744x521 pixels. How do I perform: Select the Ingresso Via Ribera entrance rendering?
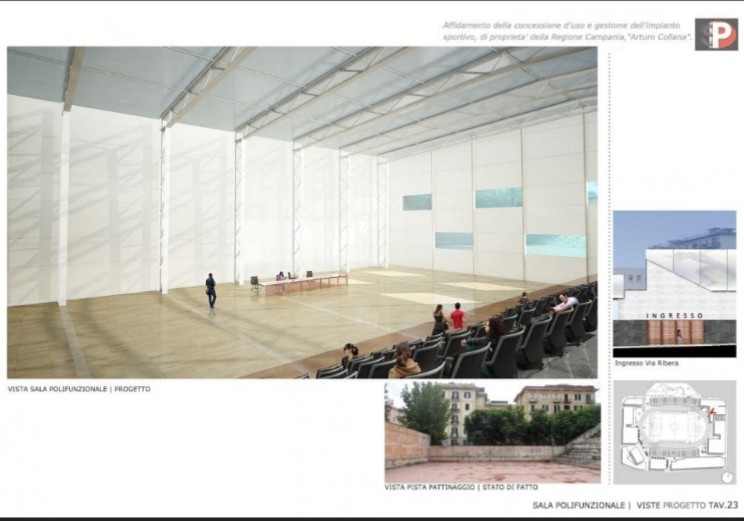(674, 280)
